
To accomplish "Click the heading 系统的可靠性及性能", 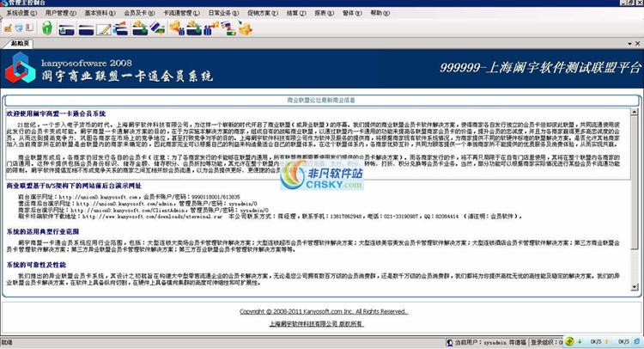I will click(x=36, y=265).
